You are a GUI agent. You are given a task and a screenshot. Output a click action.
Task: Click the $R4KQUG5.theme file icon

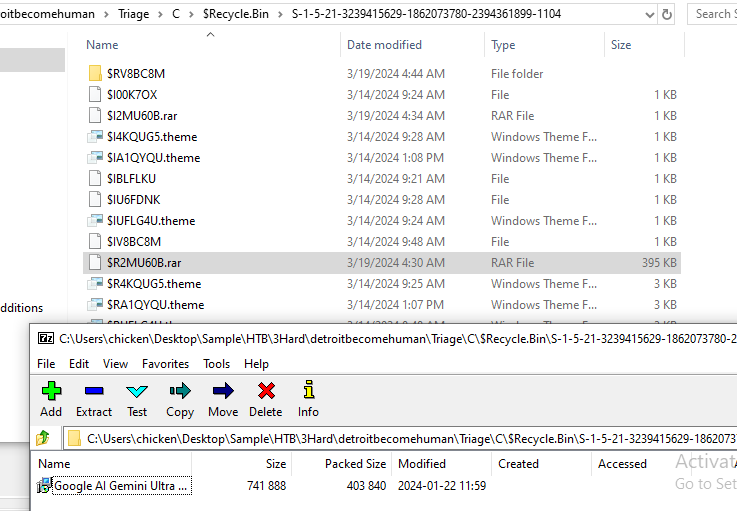[95, 283]
